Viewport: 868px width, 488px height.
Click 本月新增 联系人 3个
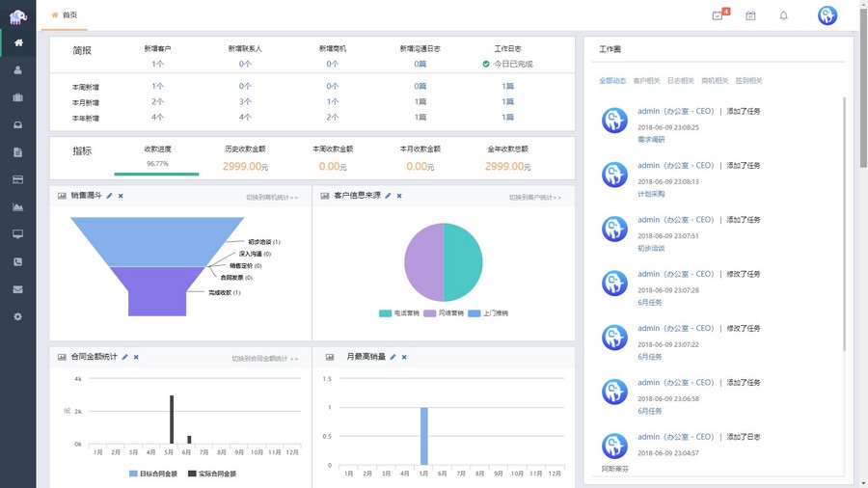click(x=245, y=102)
